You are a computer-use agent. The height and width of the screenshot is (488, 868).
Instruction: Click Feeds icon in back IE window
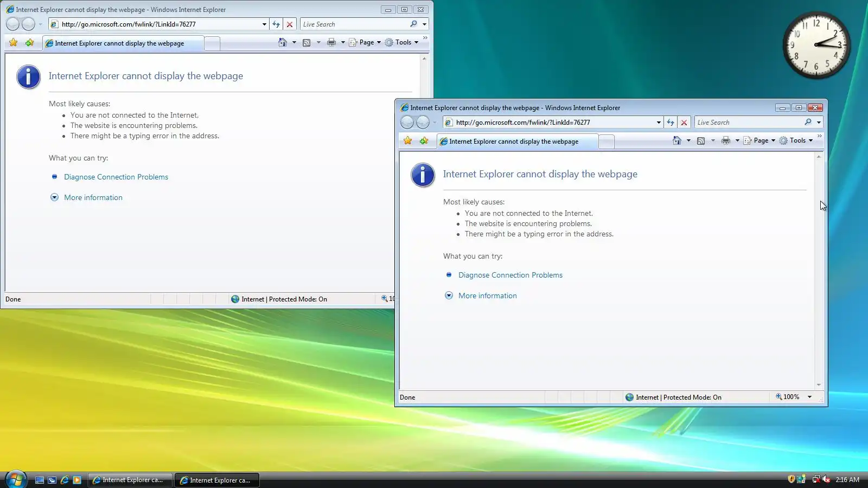[307, 42]
